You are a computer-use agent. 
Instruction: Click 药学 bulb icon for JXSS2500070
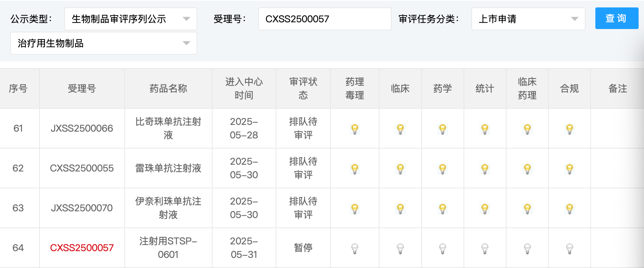click(x=442, y=209)
